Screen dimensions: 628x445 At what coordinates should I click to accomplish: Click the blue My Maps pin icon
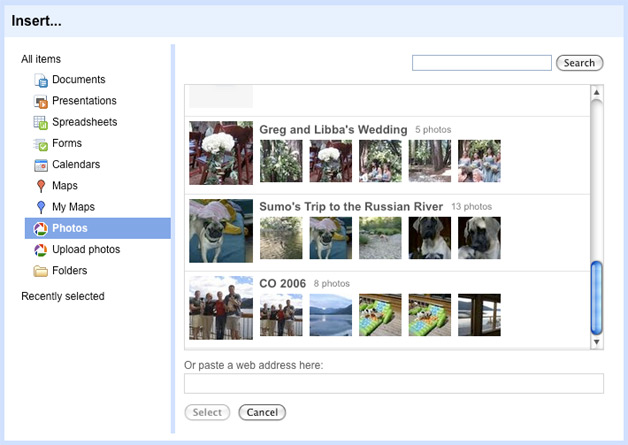[x=41, y=207]
